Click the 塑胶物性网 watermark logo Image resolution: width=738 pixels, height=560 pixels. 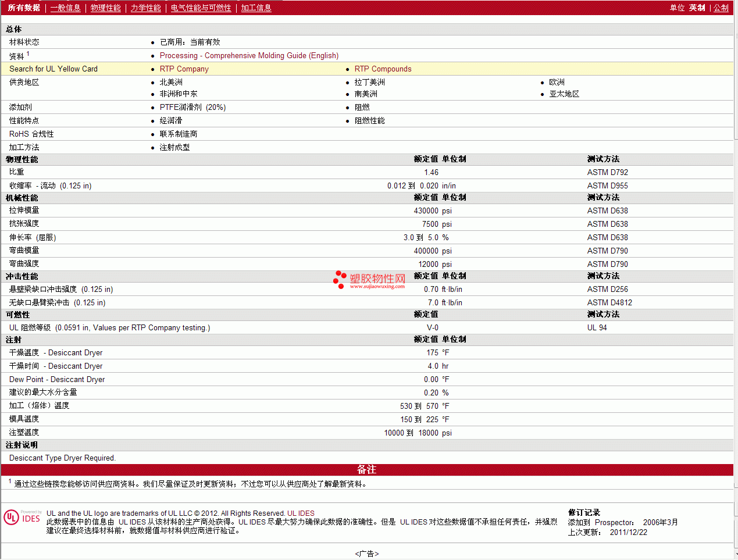(369, 280)
